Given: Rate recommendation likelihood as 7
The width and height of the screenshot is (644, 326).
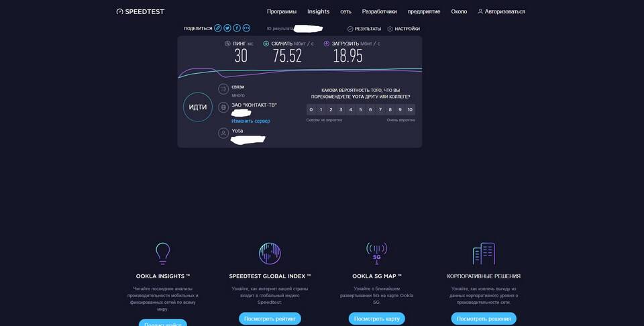Looking at the screenshot, I should pos(380,109).
